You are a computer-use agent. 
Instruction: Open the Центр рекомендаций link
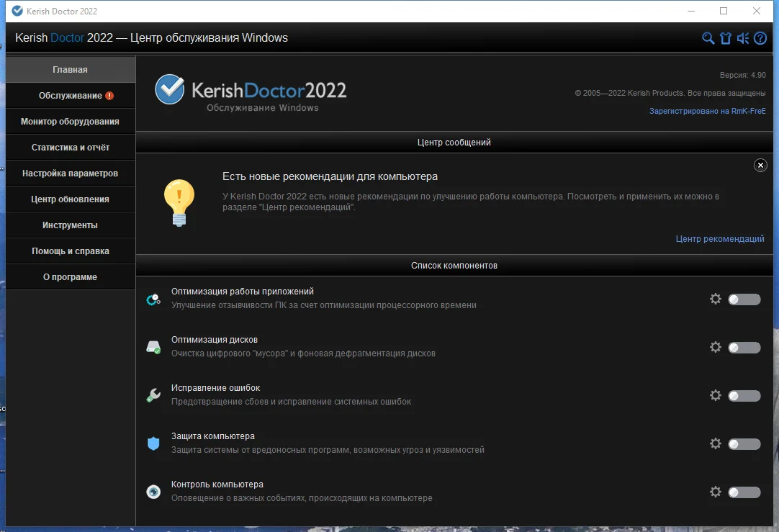(x=720, y=239)
